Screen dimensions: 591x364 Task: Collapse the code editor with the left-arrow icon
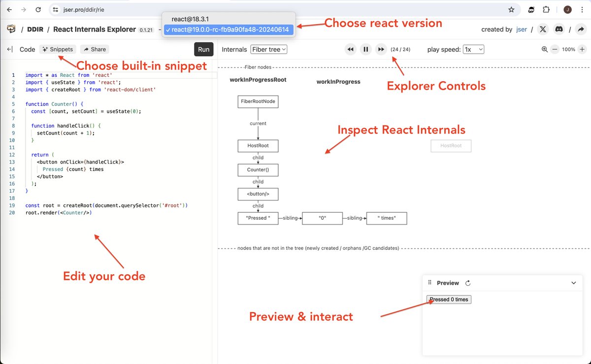coord(9,49)
